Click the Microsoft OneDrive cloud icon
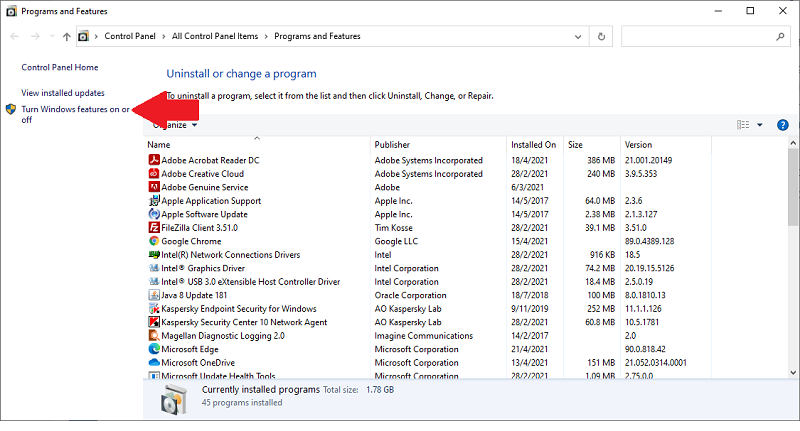Screen dimensions: 800x431 point(154,363)
